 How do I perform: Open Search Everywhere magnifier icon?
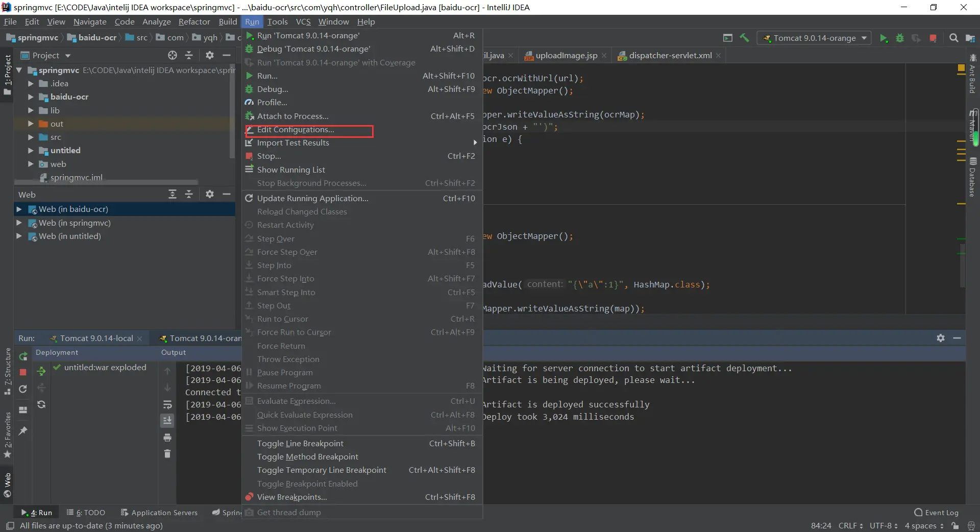point(953,38)
